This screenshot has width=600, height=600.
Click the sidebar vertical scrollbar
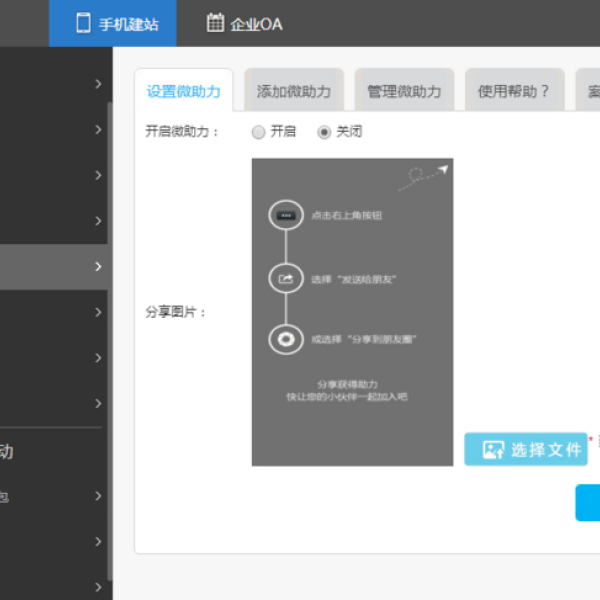coord(109,300)
